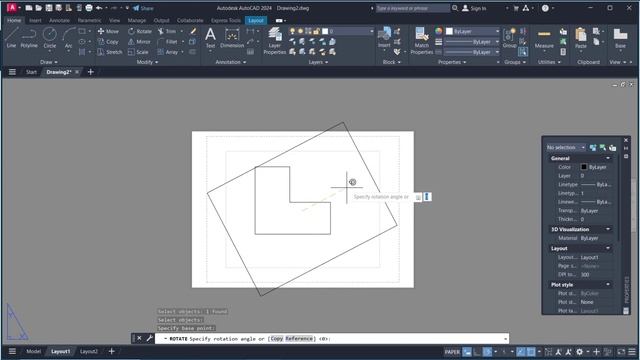
Task: Click the Array tool in Modify panel
Action: [168, 52]
